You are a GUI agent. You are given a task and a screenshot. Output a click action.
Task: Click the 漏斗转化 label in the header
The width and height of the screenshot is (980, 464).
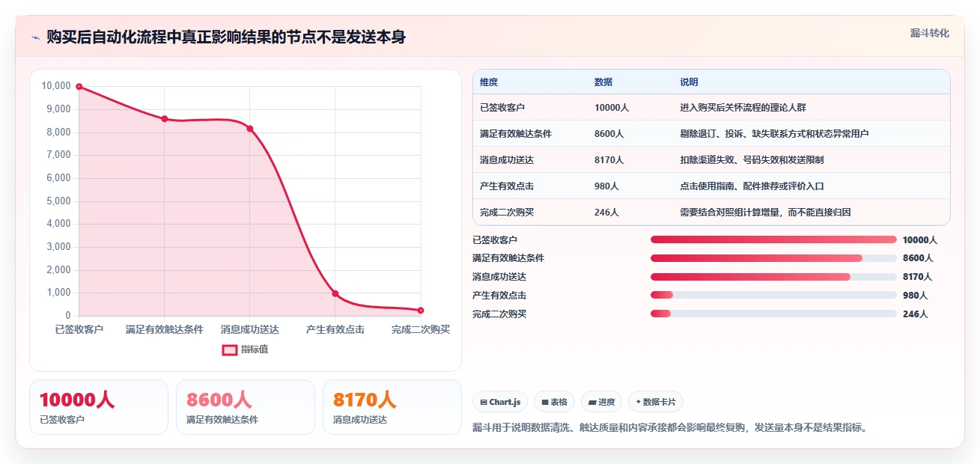tap(930, 33)
